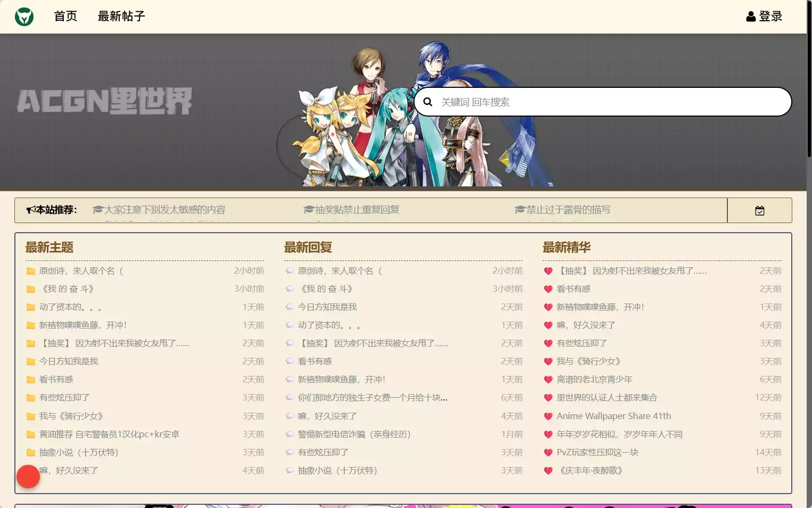Open topic 《我 的 奋 斗》 in 最新主题

[x=68, y=289]
